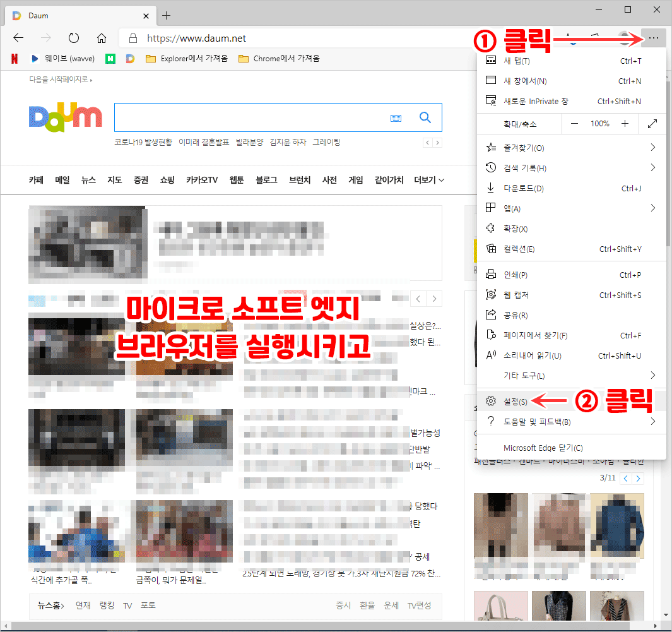Open the 웹툰 service link
Image resolution: width=672 pixels, height=632 pixels.
[x=237, y=180]
